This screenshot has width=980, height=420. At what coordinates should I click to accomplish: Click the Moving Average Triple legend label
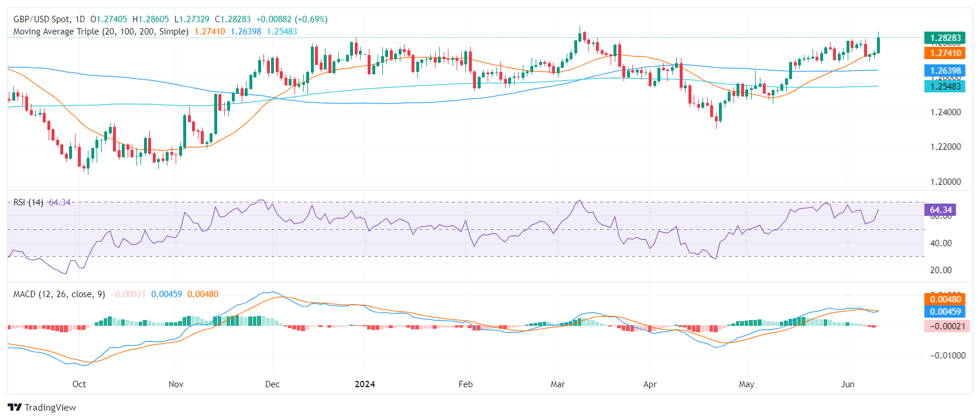pyautogui.click(x=101, y=32)
